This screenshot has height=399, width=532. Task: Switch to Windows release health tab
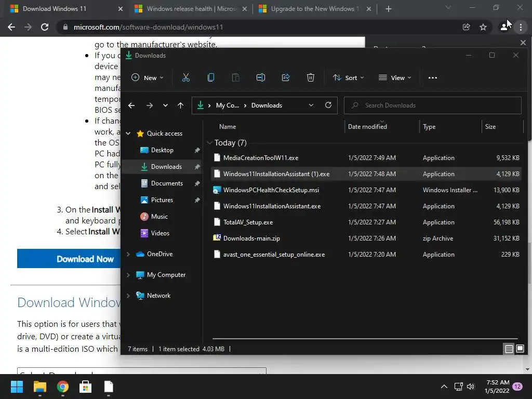click(x=191, y=9)
